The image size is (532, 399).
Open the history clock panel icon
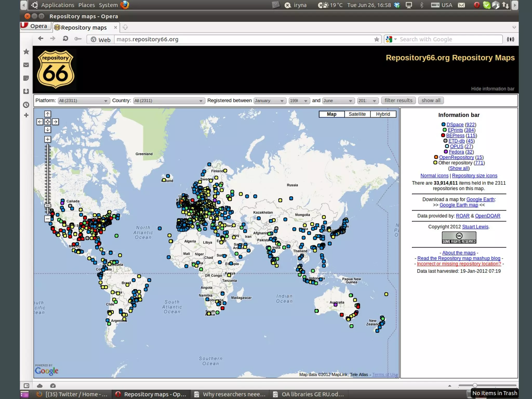[x=26, y=105]
